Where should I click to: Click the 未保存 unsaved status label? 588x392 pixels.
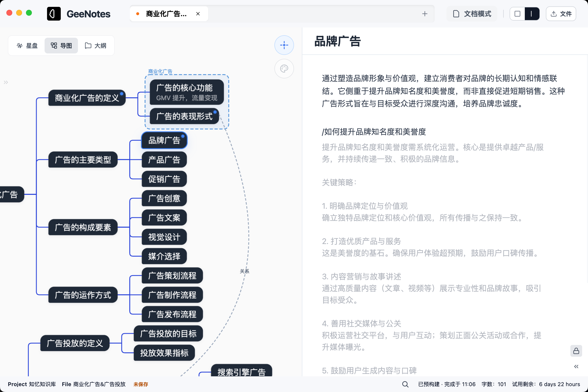[x=140, y=384]
